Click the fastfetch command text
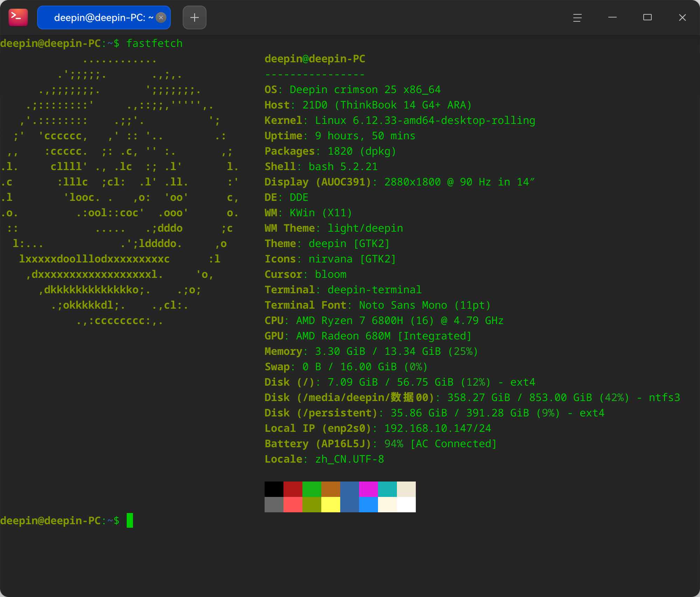The image size is (700, 597). point(154,43)
